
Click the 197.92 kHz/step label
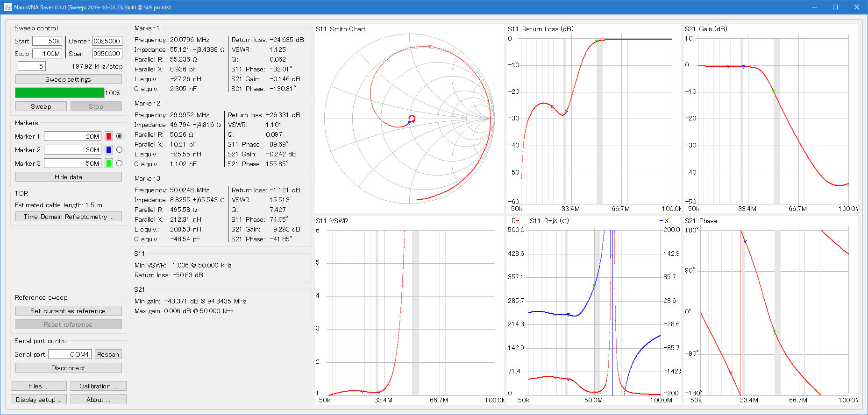pyautogui.click(x=97, y=66)
